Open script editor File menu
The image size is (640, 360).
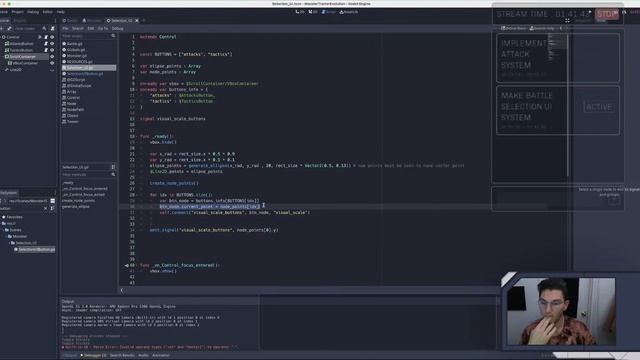[65, 29]
